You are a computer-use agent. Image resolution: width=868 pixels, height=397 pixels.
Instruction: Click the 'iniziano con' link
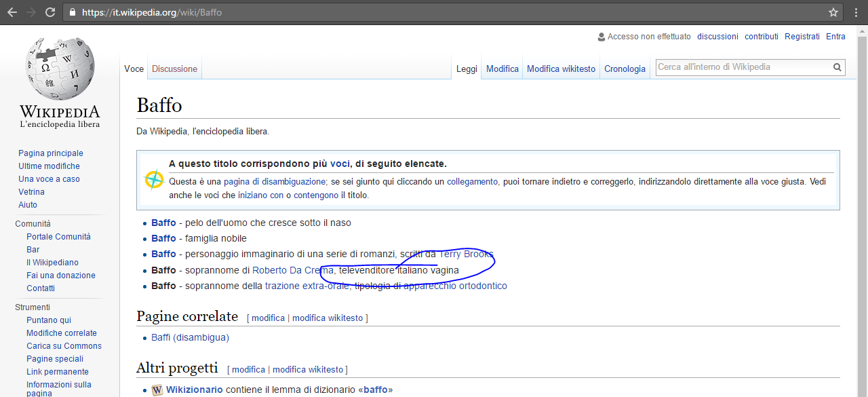click(260, 195)
